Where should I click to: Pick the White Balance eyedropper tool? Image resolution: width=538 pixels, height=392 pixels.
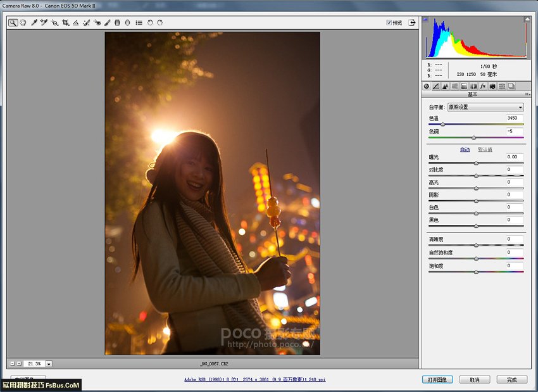[34, 22]
